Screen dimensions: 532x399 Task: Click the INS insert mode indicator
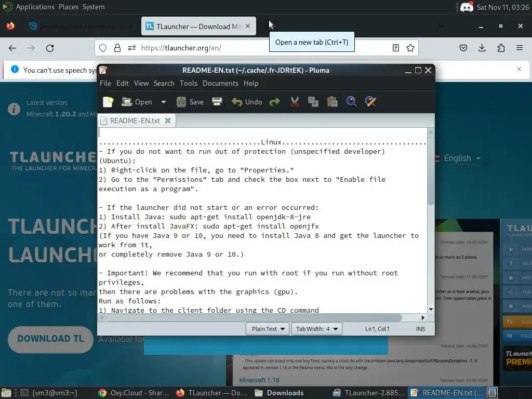pos(420,329)
